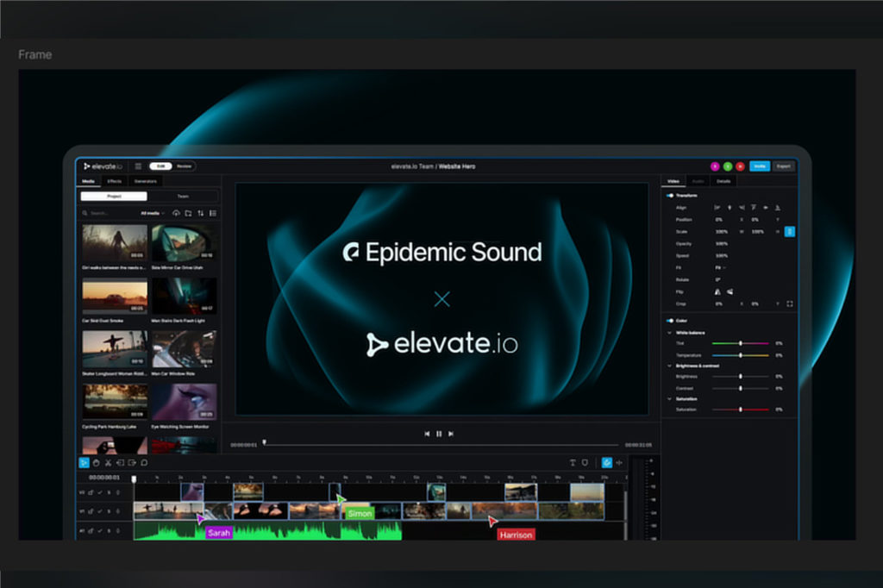Click the trim-out bracket tool icon
This screenshot has width=883, height=588.
tap(132, 462)
